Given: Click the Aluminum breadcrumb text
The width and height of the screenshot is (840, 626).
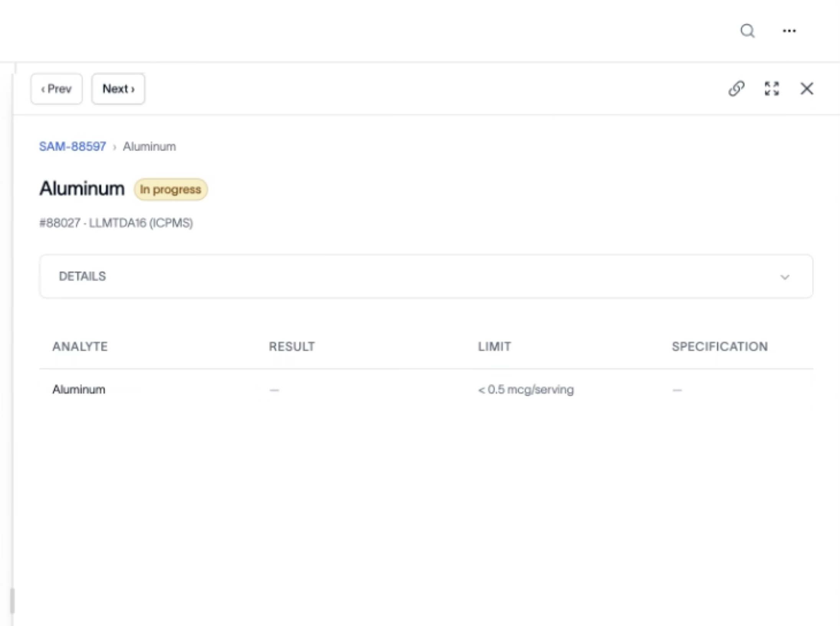Looking at the screenshot, I should pyautogui.click(x=149, y=147).
